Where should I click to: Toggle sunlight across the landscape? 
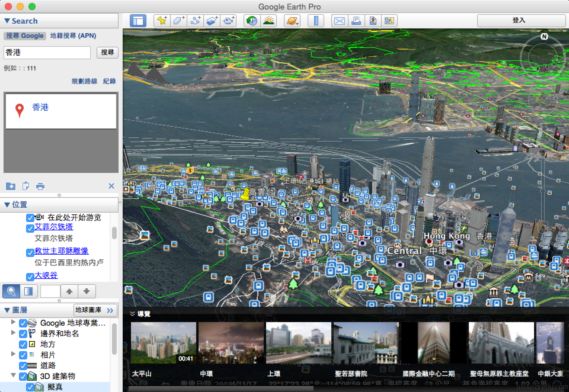(269, 21)
